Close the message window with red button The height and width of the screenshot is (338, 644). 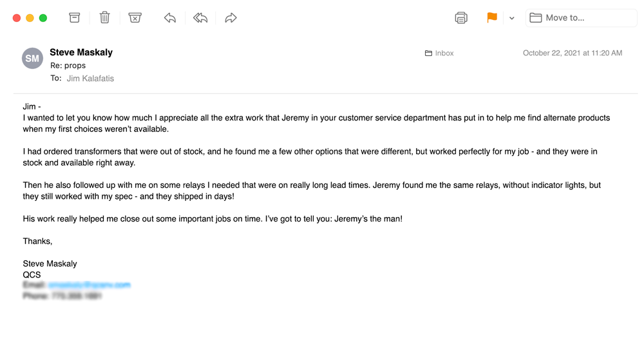click(x=17, y=18)
